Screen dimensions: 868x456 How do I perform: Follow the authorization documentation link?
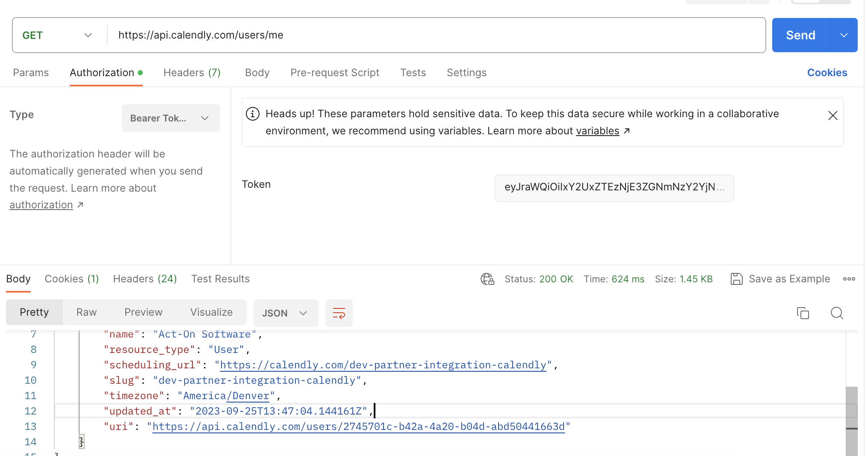(x=41, y=204)
